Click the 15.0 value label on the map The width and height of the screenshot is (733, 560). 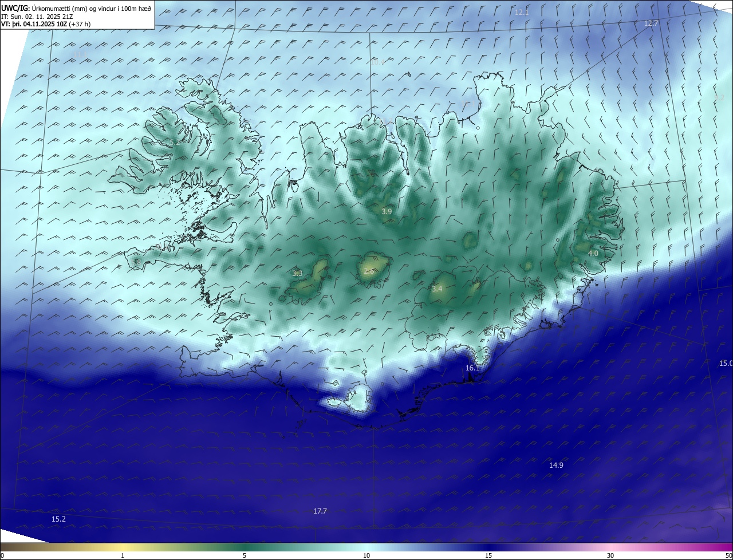point(726,364)
